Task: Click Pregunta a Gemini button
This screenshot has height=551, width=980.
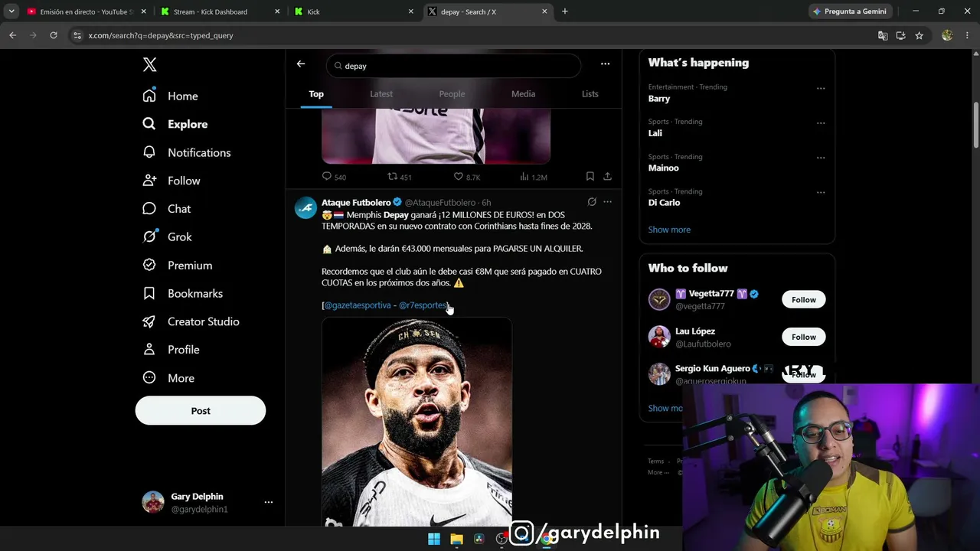Action: pos(850,11)
